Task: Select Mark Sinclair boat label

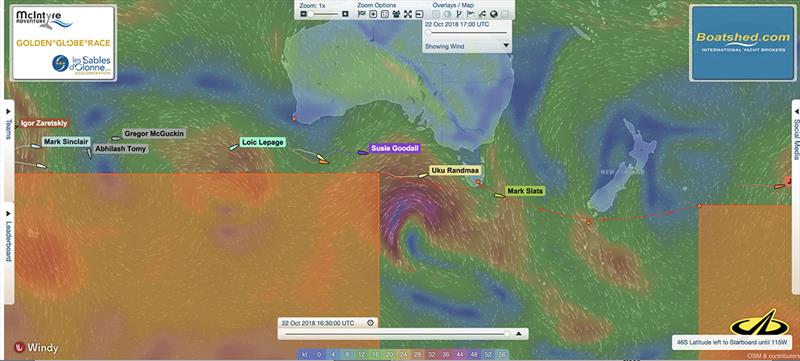Action: [66, 141]
